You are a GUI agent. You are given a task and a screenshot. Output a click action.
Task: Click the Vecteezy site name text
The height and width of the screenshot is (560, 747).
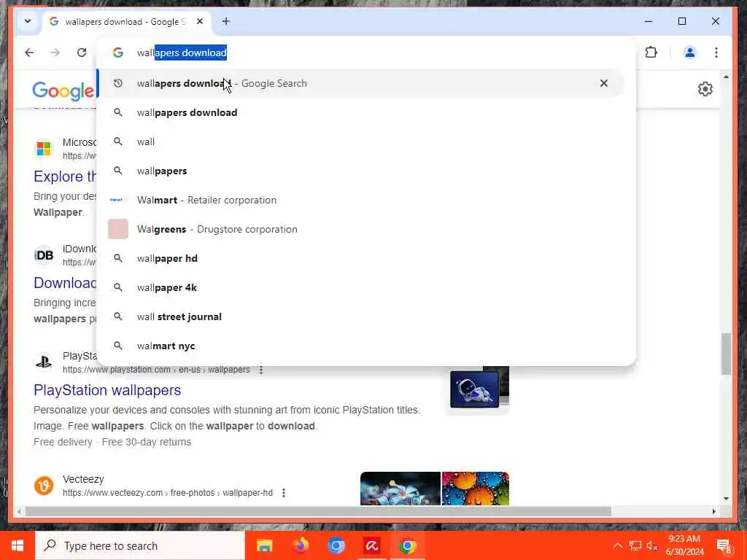(x=83, y=479)
